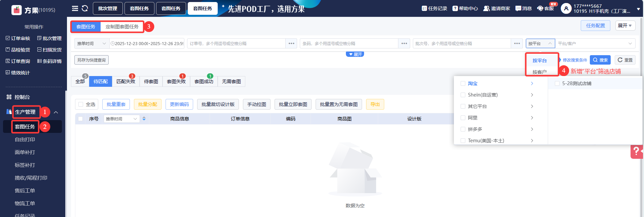
Task: Click the hamburger menu collapse icon
Action: pyautogui.click(x=75, y=8)
